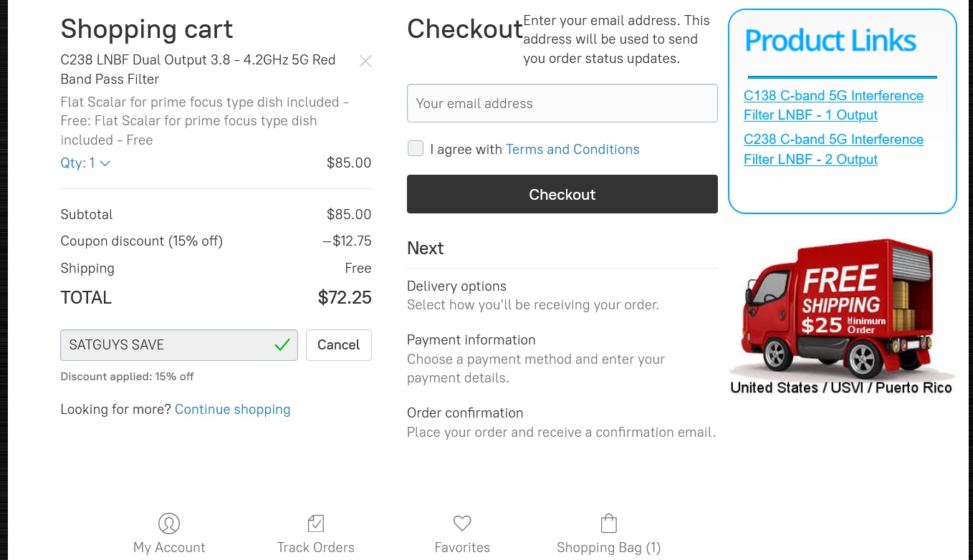
Task: Open C138 C-band 1 Output product link
Action: 833,105
